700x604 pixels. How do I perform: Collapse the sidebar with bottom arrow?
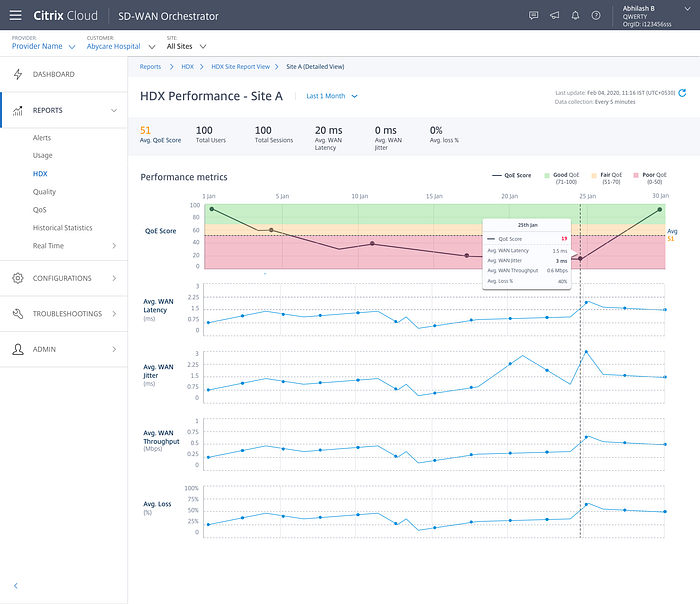16,586
